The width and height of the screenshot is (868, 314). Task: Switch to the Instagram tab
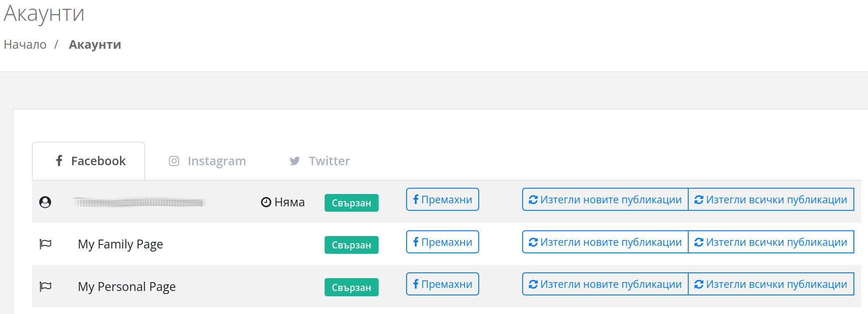[207, 161]
